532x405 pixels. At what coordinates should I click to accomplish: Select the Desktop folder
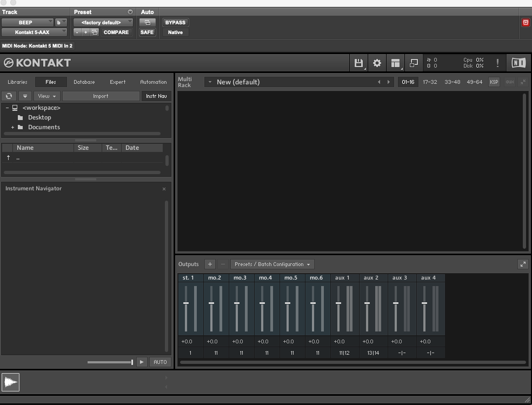point(39,117)
